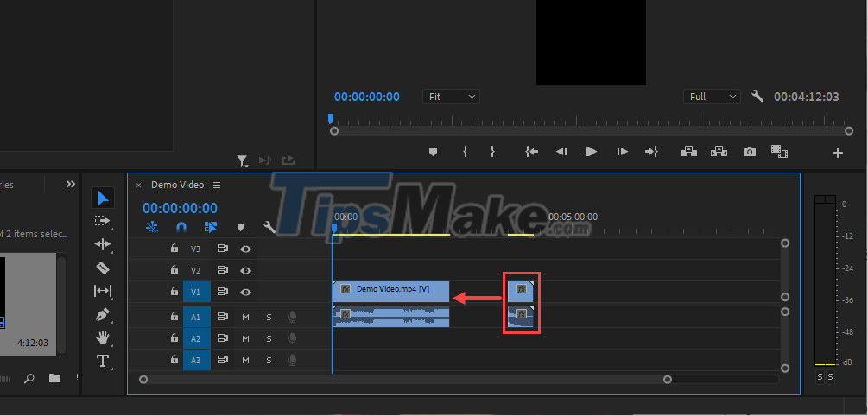Click the Lift button
This screenshot has width=868, height=416.
(688, 151)
